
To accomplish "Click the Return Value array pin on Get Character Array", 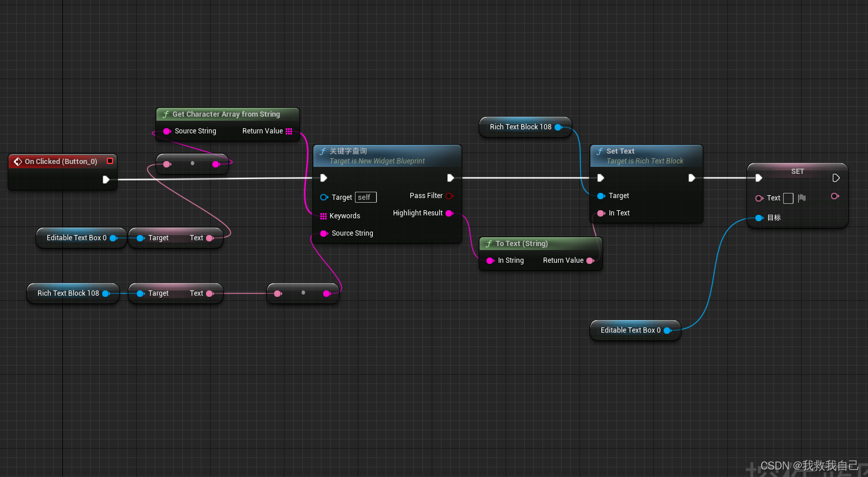I will click(x=289, y=131).
